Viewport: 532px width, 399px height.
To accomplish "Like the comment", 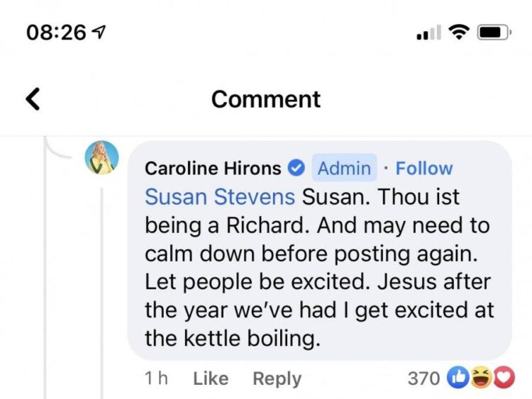I will click(211, 379).
